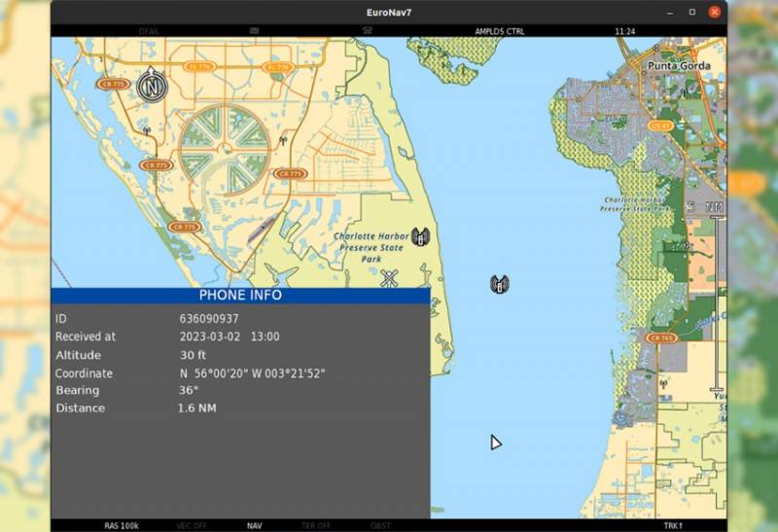This screenshot has width=778, height=532.
Task: Click the windmill symbol below the park label
Action: (390, 278)
